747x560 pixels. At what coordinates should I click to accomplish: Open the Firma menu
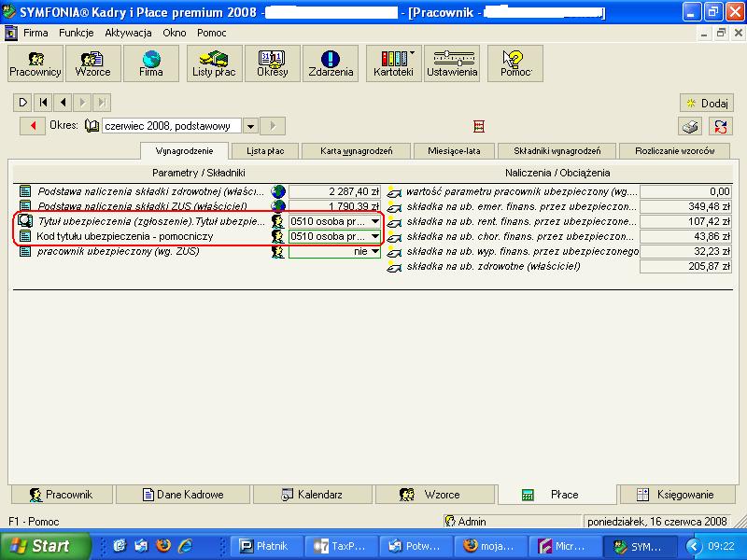tap(35, 33)
